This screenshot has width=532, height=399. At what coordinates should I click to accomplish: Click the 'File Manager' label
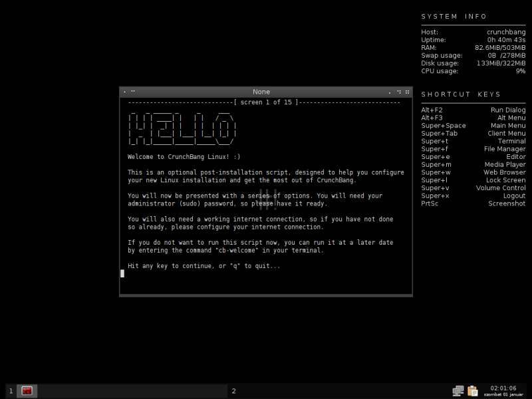click(x=505, y=149)
